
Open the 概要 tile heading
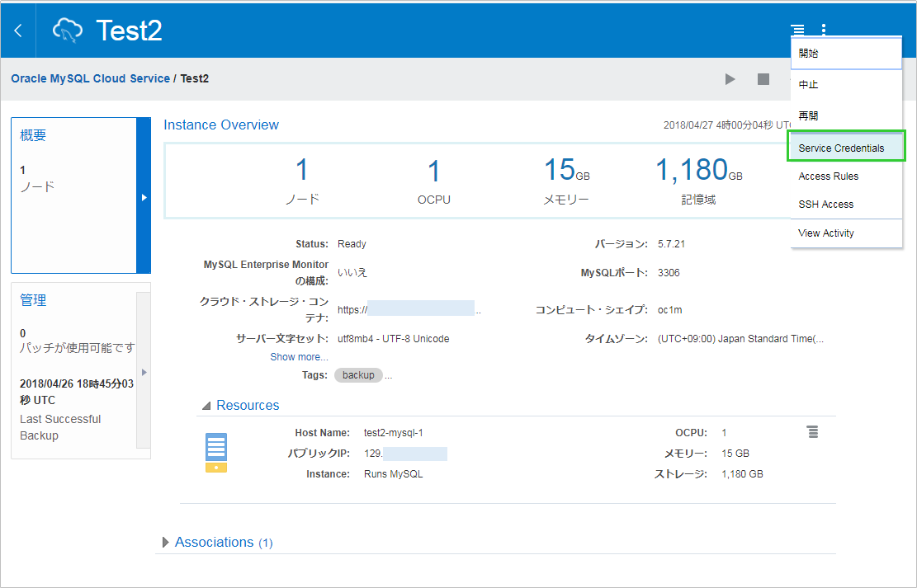(x=33, y=135)
